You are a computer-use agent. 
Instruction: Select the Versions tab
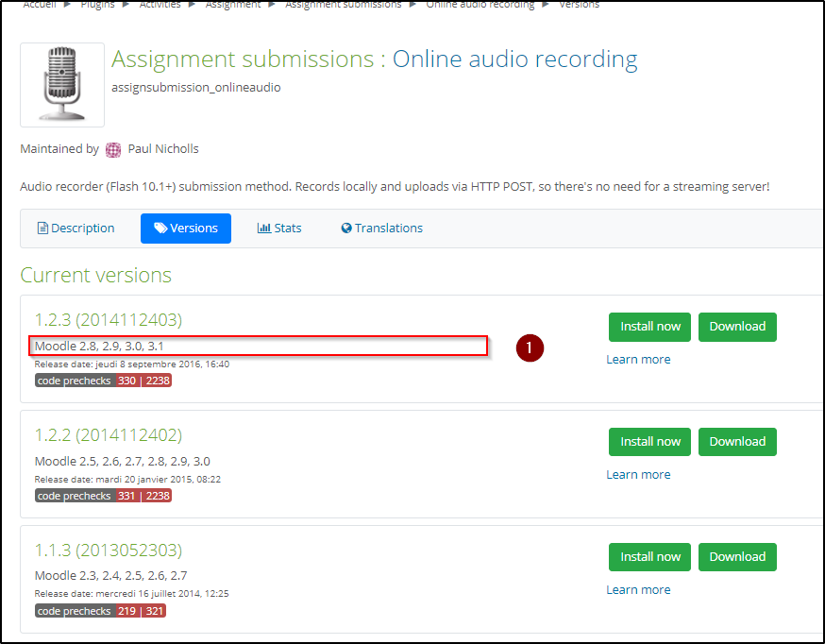click(186, 229)
